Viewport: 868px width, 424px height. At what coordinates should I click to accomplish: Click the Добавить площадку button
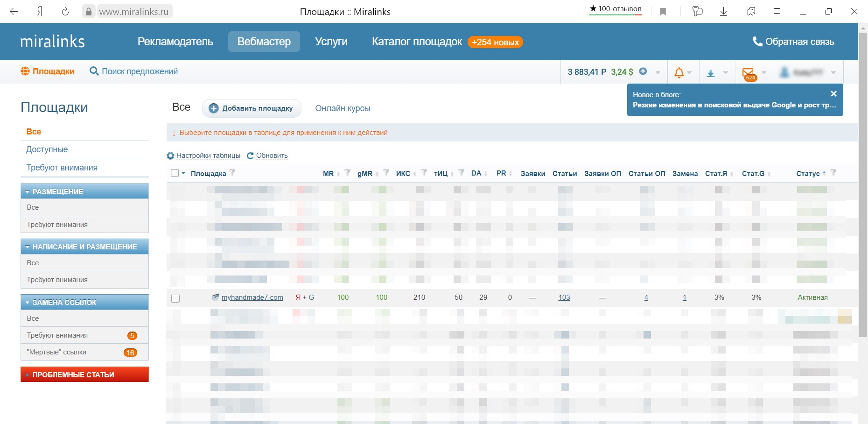click(x=252, y=108)
